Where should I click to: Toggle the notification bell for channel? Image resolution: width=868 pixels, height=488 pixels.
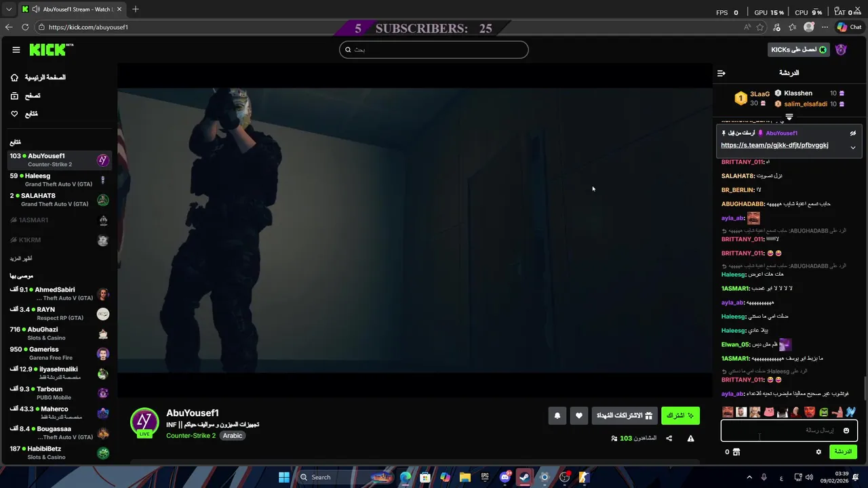point(557,415)
